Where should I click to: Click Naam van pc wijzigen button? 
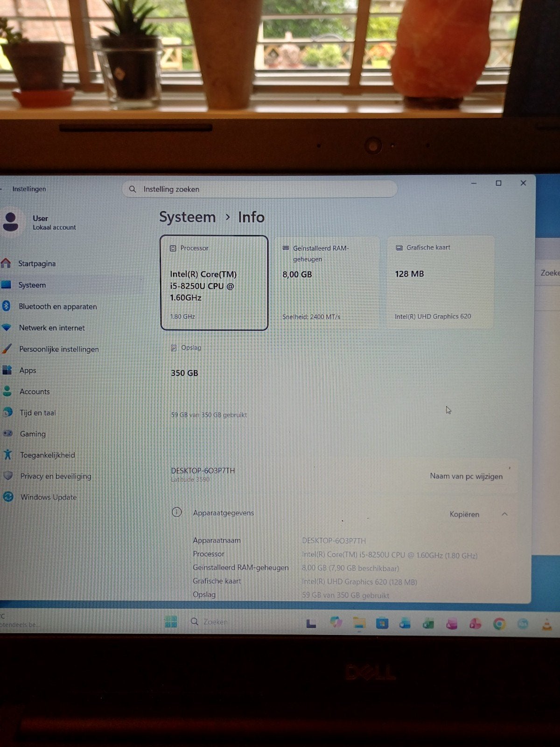(x=466, y=476)
